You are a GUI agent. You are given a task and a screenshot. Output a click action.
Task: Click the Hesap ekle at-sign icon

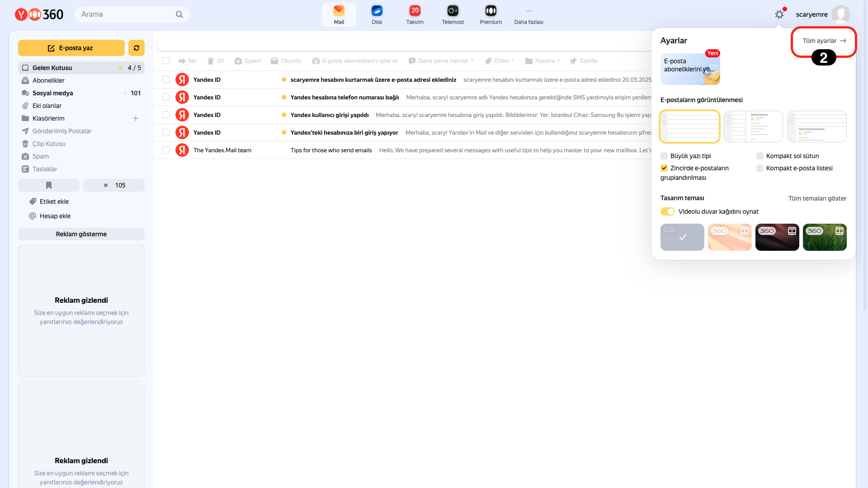[33, 216]
